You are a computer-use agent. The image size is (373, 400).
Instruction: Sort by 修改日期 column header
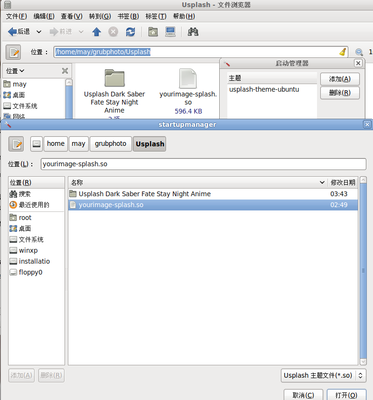tap(342, 183)
